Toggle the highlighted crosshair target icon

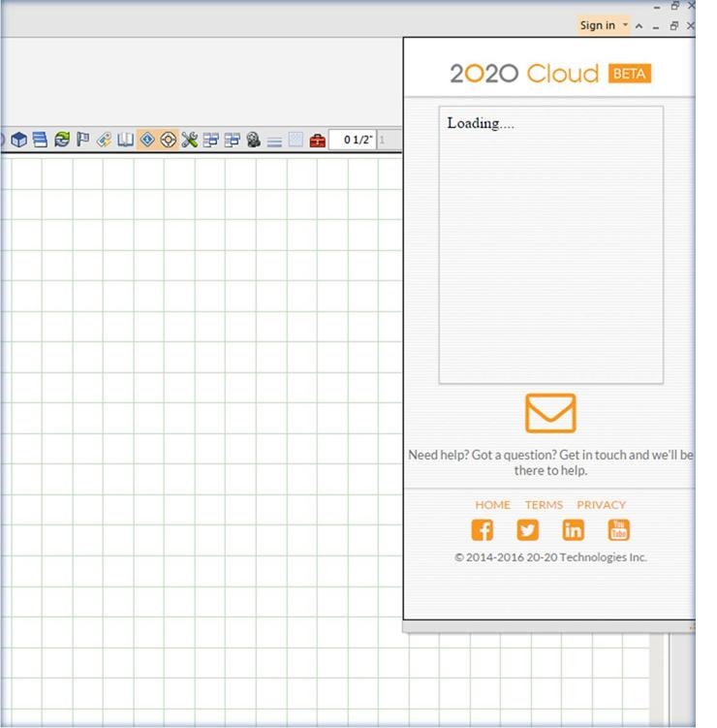(168, 140)
